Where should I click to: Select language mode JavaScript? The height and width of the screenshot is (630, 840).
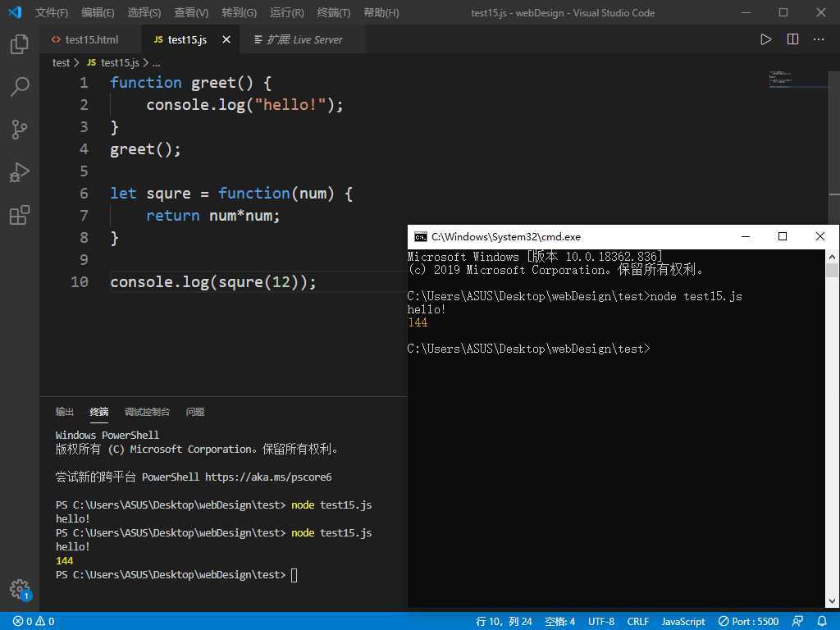click(683, 622)
